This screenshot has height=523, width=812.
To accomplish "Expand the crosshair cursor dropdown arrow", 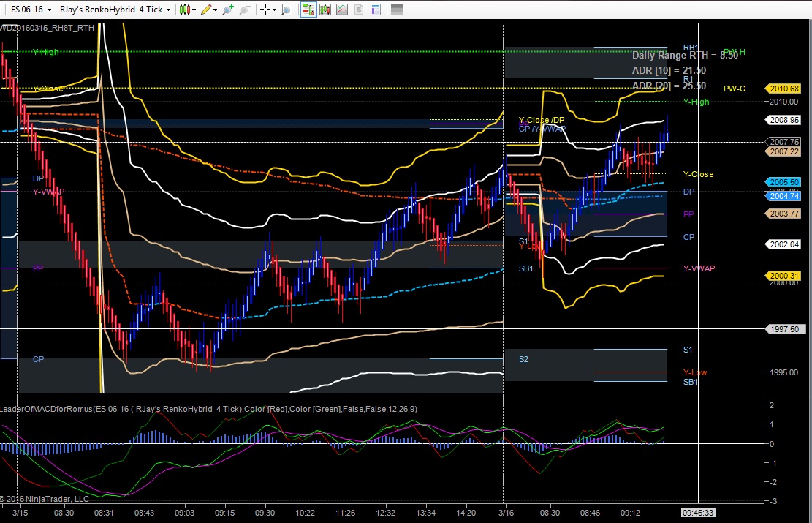I will (274, 10).
